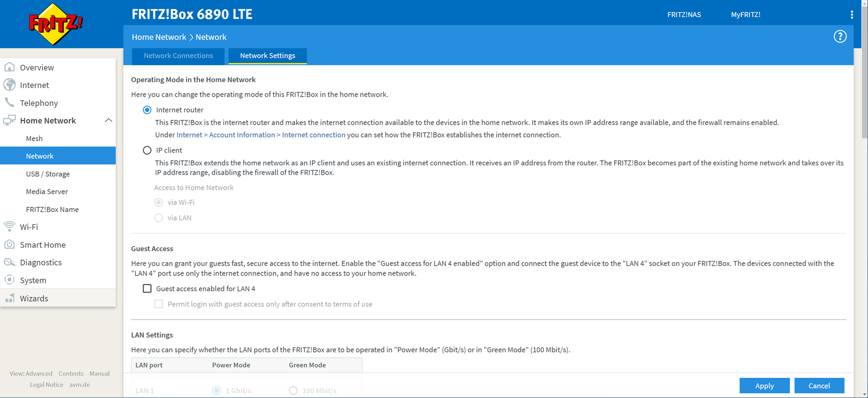Open the help question mark icon
This screenshot has height=398, width=868.
(x=840, y=37)
